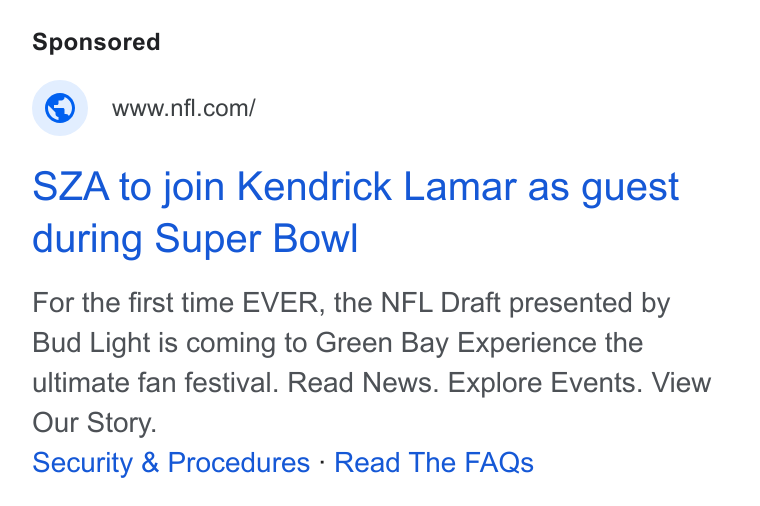Click the 'Our Story.' text
Screen dimensions: 760x506
point(95,423)
